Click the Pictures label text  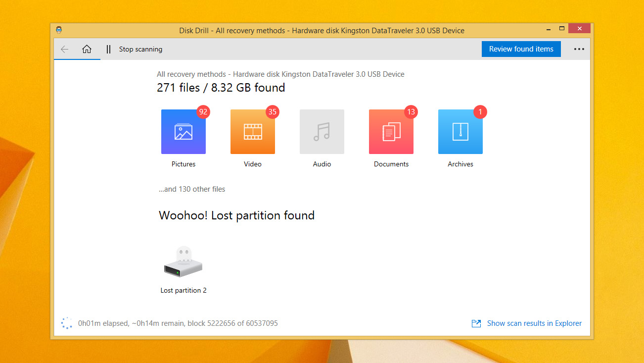184,164
